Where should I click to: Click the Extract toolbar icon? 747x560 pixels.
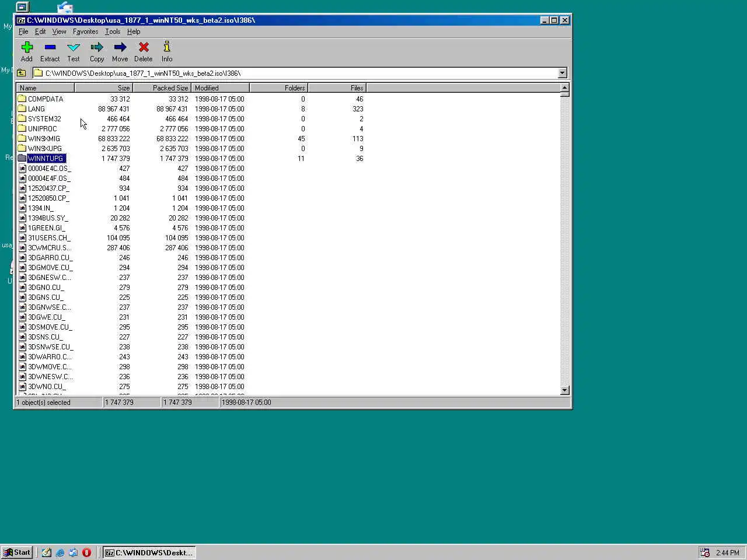50,47
